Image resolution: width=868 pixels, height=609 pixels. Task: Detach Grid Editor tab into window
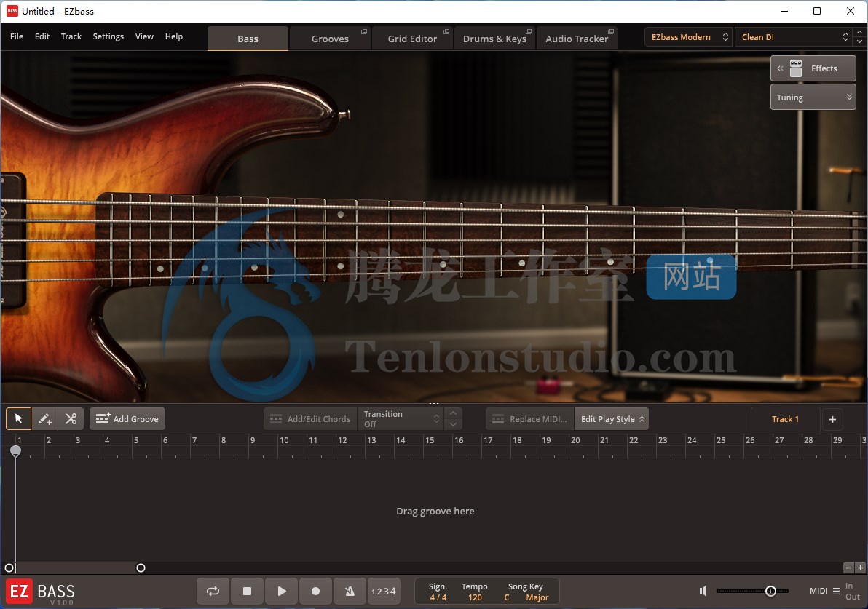click(446, 31)
